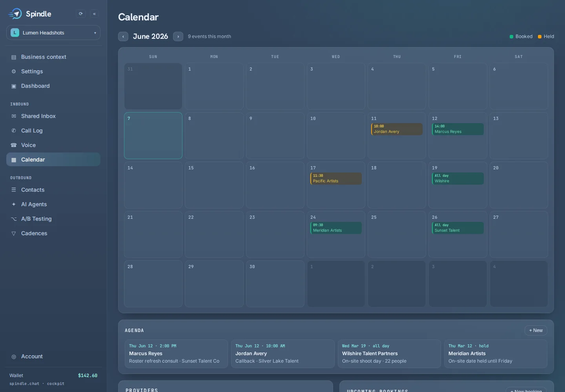Open Shared Inbox from the sidebar
This screenshot has height=392, width=565.
(53, 116)
